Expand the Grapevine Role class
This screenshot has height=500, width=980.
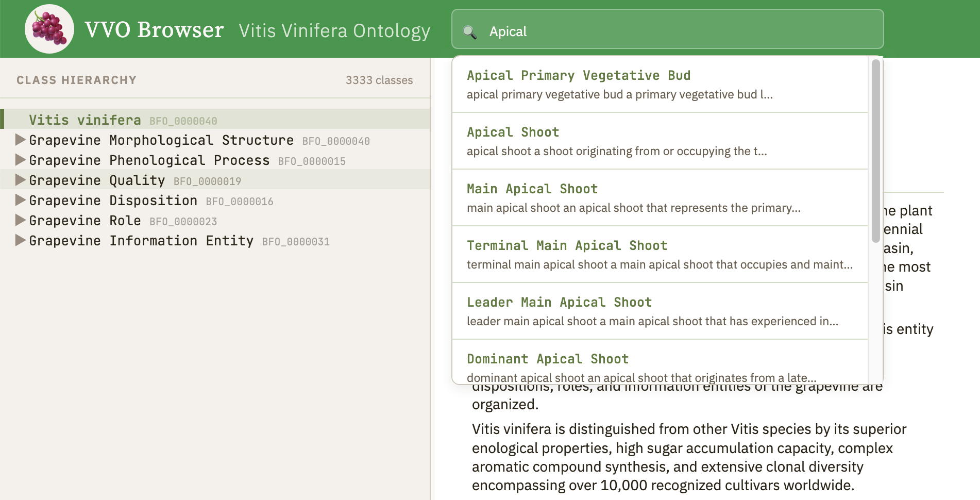click(x=20, y=221)
